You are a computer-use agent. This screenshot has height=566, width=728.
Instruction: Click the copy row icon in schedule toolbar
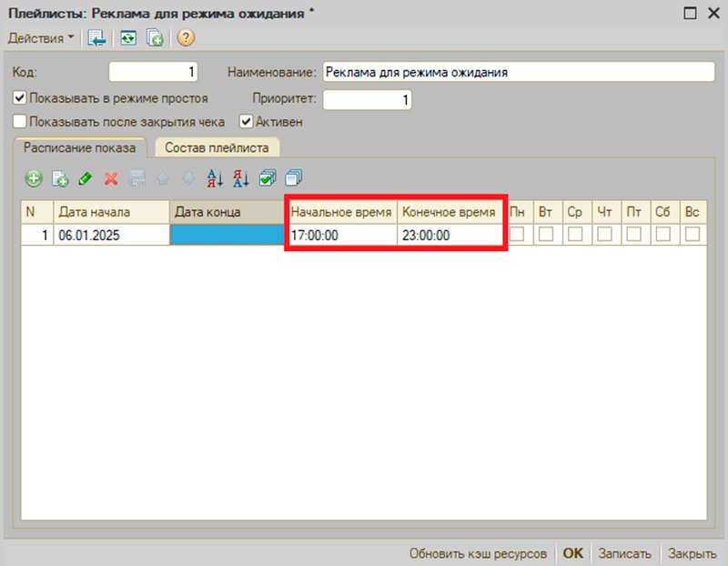[60, 178]
